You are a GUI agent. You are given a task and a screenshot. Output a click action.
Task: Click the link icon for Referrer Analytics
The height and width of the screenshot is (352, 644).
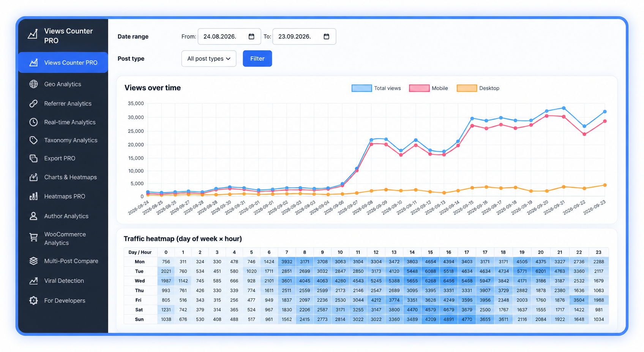[x=33, y=103]
